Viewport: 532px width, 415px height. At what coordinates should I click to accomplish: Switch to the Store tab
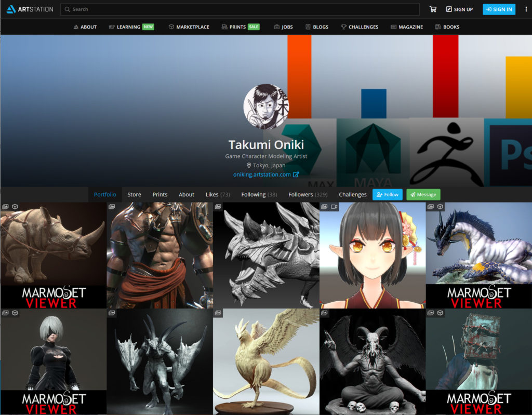tap(134, 194)
